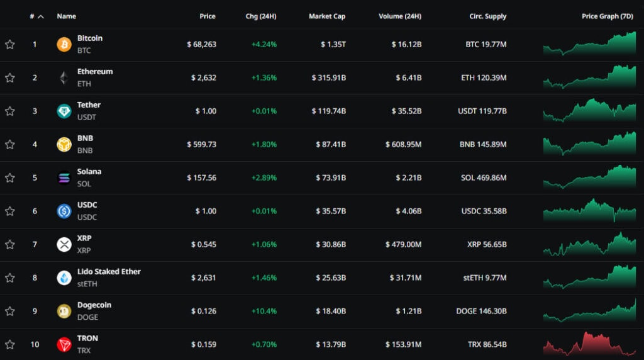
Task: Sort by the Chg (24H) header
Action: click(x=260, y=16)
